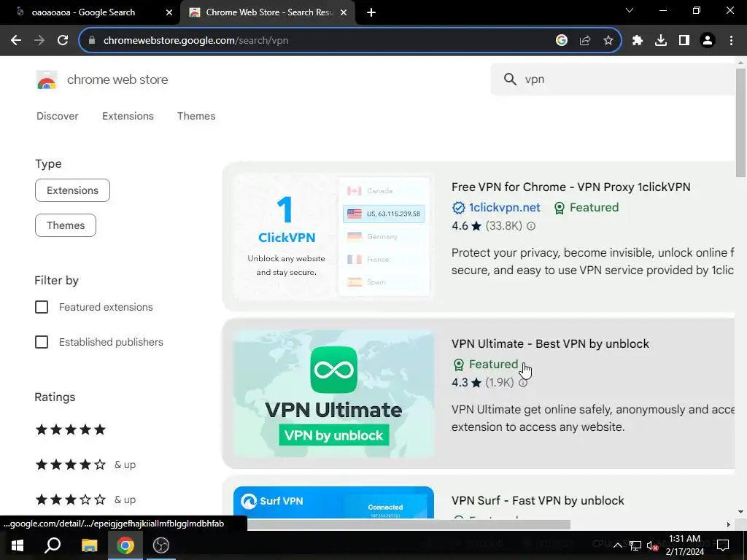Viewport: 747px width, 560px height.
Task: Enable Established publishers filter
Action: click(42, 342)
